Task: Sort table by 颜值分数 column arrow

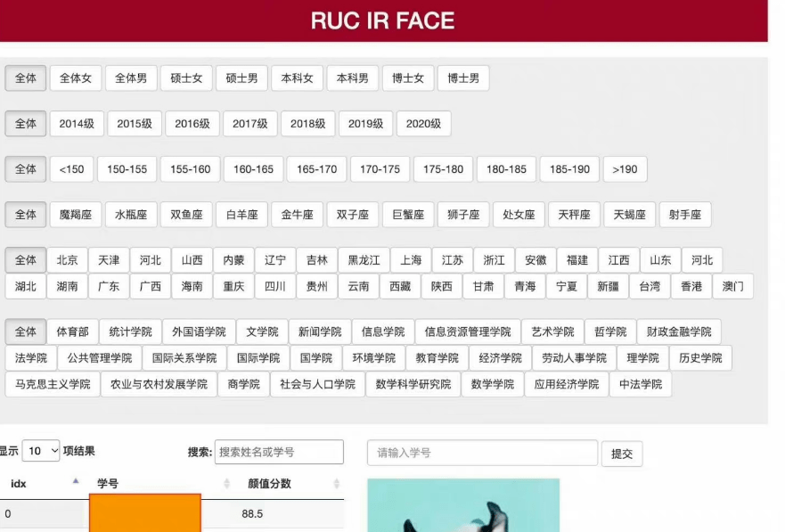Action: point(337,483)
